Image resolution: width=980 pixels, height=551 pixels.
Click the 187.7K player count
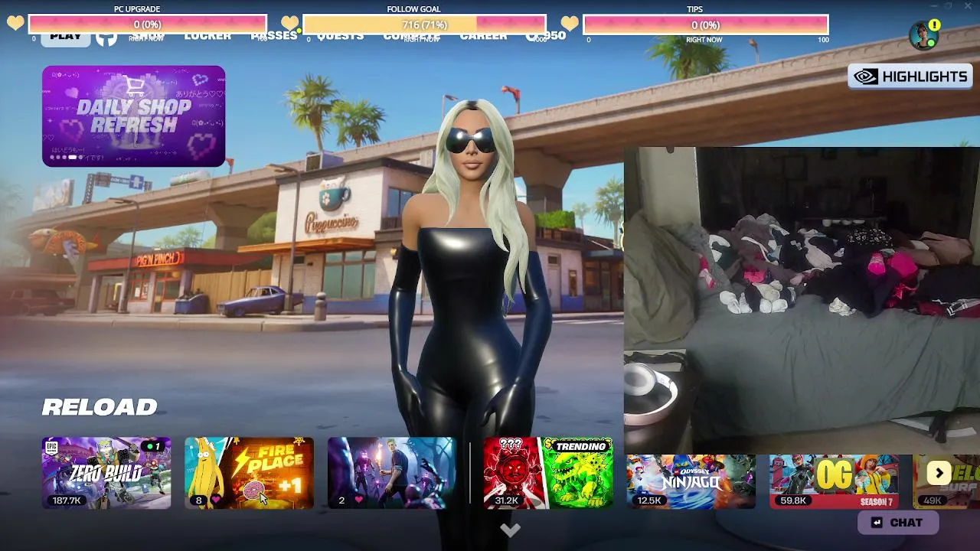67,500
